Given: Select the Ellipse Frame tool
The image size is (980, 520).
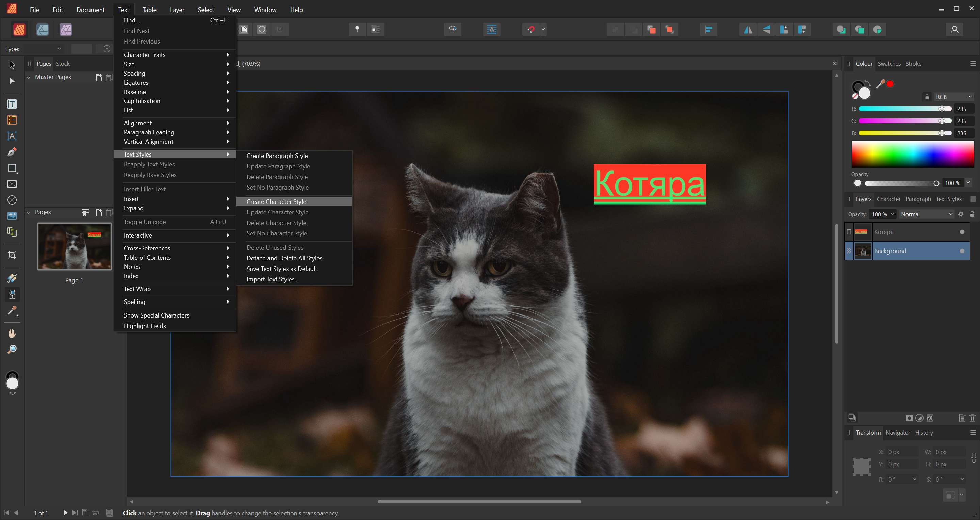Looking at the screenshot, I should (12, 200).
